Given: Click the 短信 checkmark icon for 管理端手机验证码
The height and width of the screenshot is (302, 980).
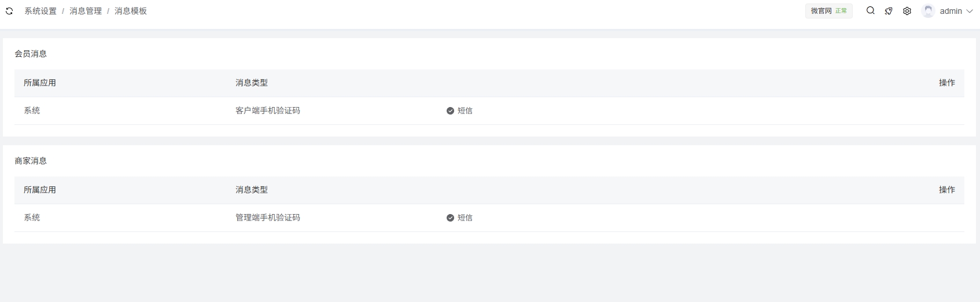Looking at the screenshot, I should [450, 218].
